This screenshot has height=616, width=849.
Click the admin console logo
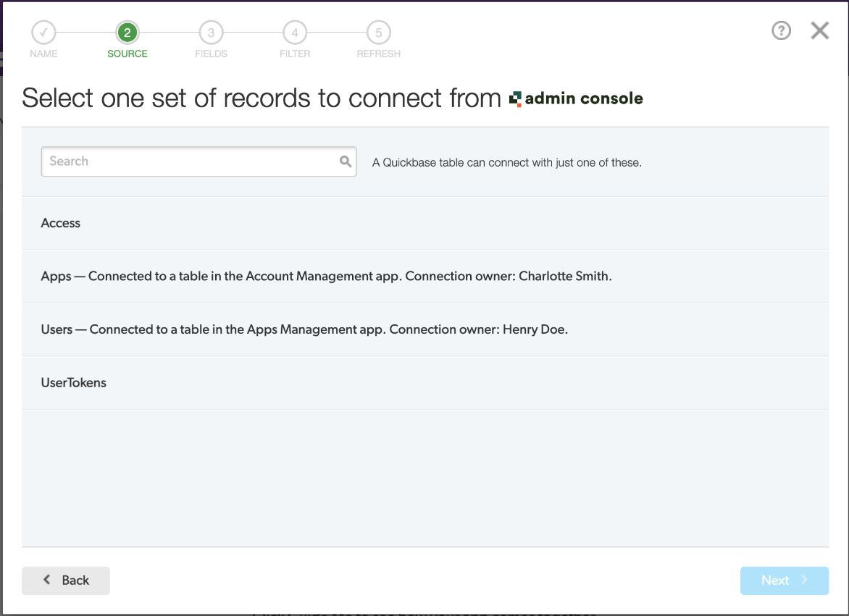[576, 98]
